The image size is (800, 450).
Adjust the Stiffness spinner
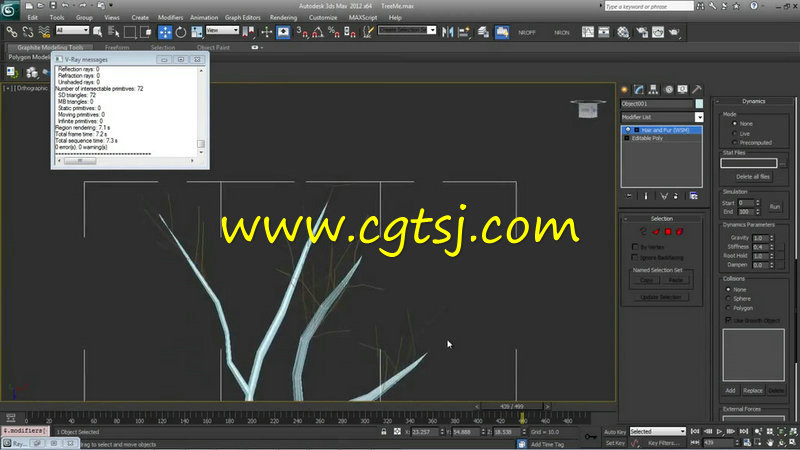pyautogui.click(x=771, y=247)
